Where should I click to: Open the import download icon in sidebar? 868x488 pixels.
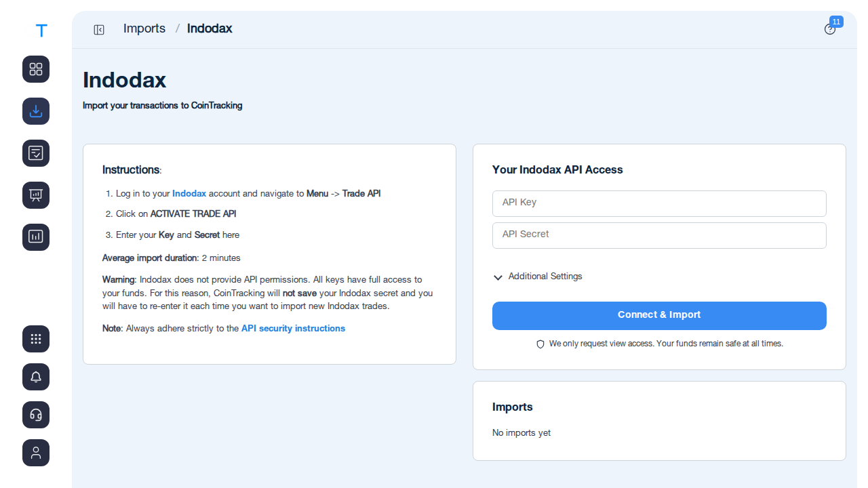coord(36,111)
